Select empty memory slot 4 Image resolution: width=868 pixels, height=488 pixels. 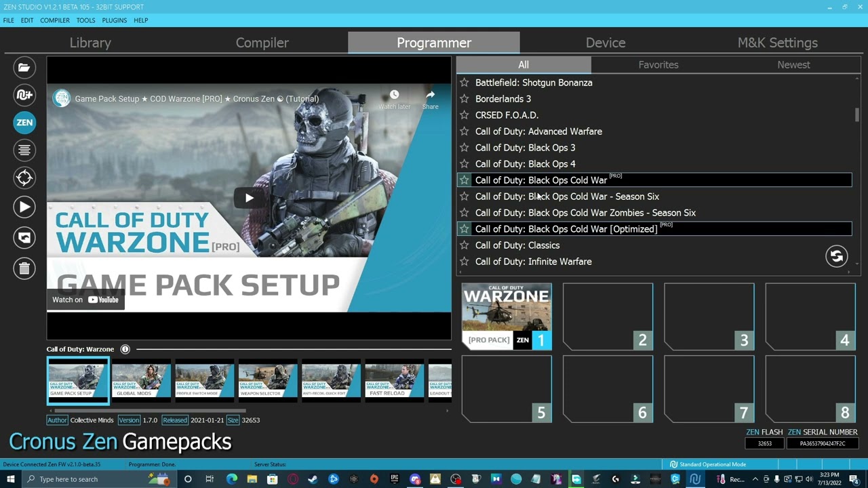pyautogui.click(x=810, y=317)
